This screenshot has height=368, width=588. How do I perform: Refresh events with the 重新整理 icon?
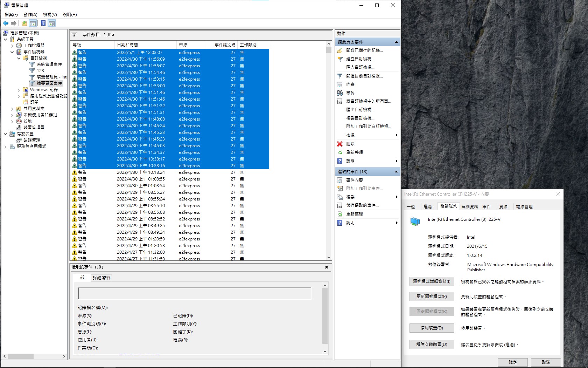pyautogui.click(x=340, y=152)
